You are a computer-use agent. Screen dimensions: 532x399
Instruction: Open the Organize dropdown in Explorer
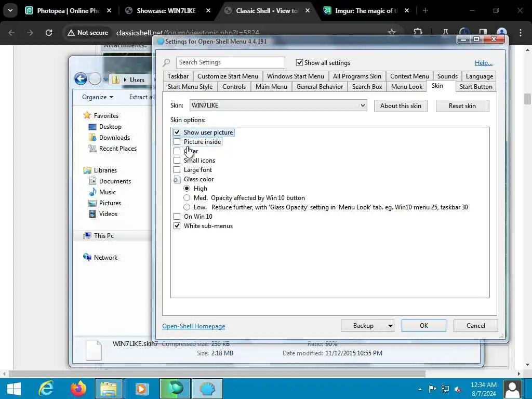tap(98, 97)
